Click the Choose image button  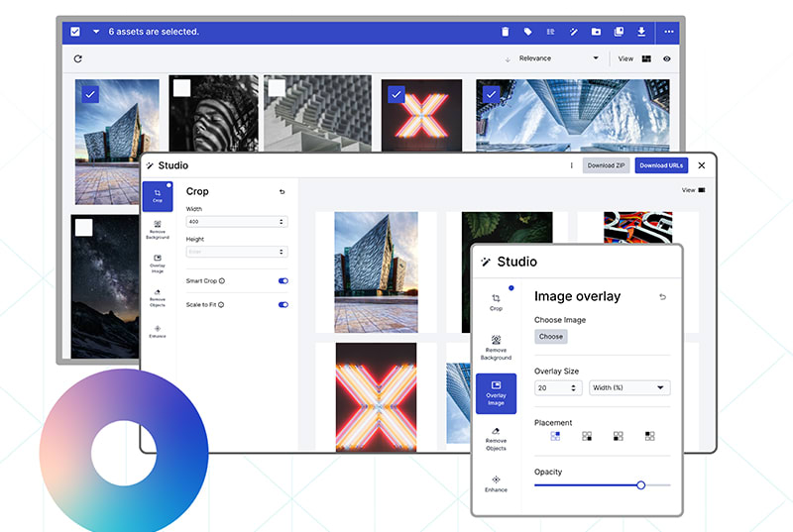tap(551, 337)
